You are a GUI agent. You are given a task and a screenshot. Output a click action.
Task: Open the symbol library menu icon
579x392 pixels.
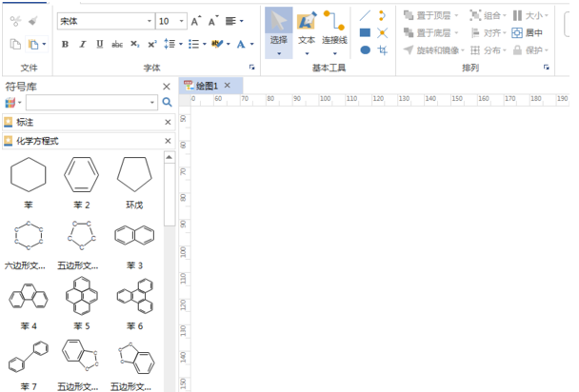pos(12,102)
